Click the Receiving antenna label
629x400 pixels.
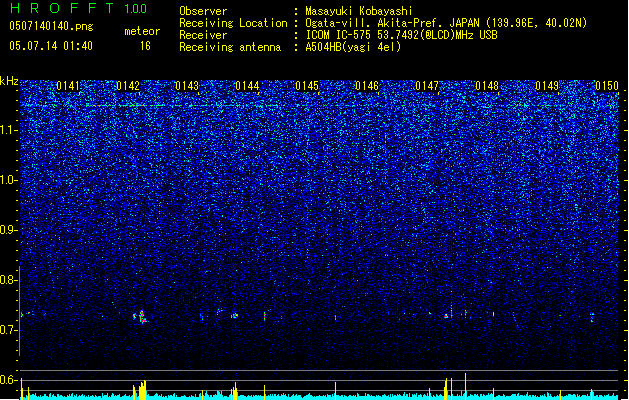tap(230, 47)
